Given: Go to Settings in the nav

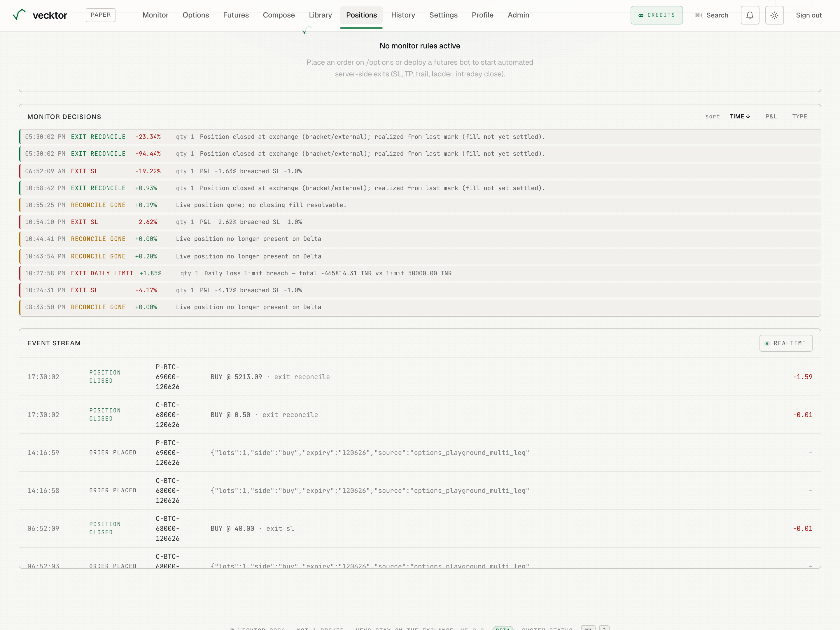Looking at the screenshot, I should click(x=443, y=15).
